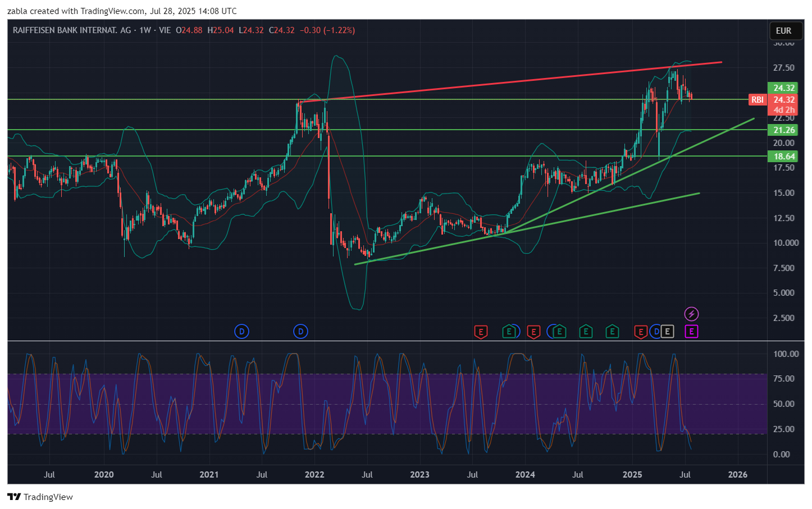Click the open value O24.88

coord(189,30)
